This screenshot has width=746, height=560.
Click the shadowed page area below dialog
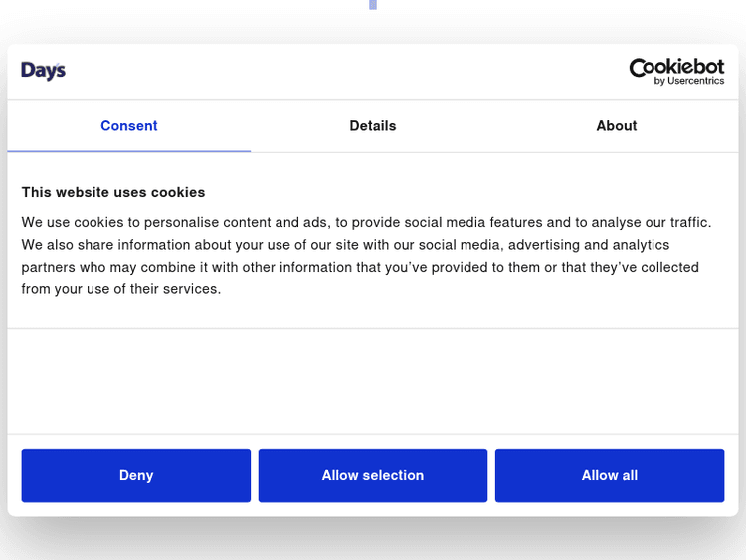(x=373, y=539)
